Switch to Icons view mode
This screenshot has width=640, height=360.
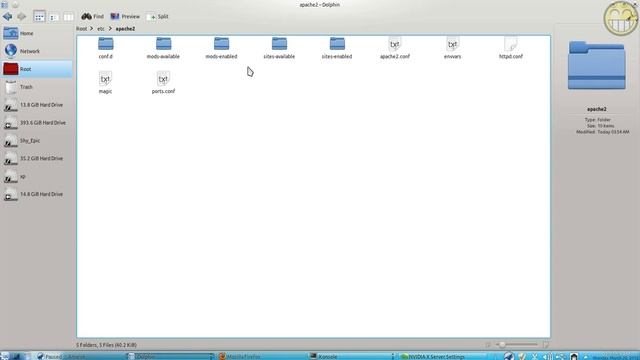(x=39, y=17)
